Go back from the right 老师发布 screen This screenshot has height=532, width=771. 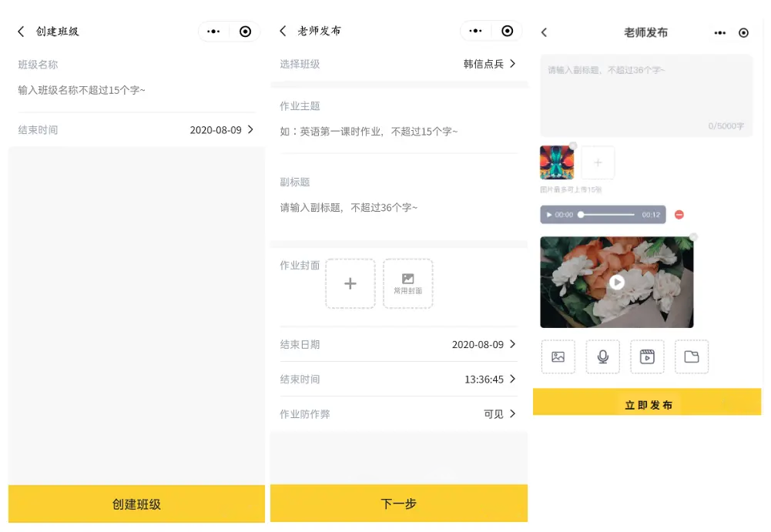[544, 32]
